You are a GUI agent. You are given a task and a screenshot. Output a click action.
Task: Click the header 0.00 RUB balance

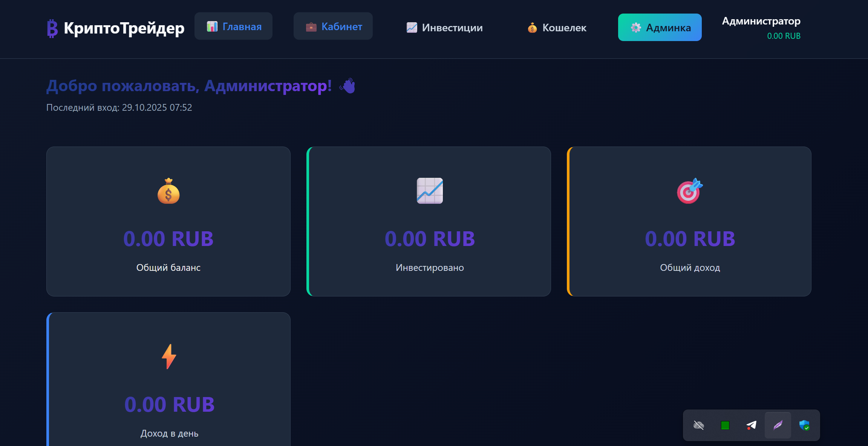tap(784, 36)
